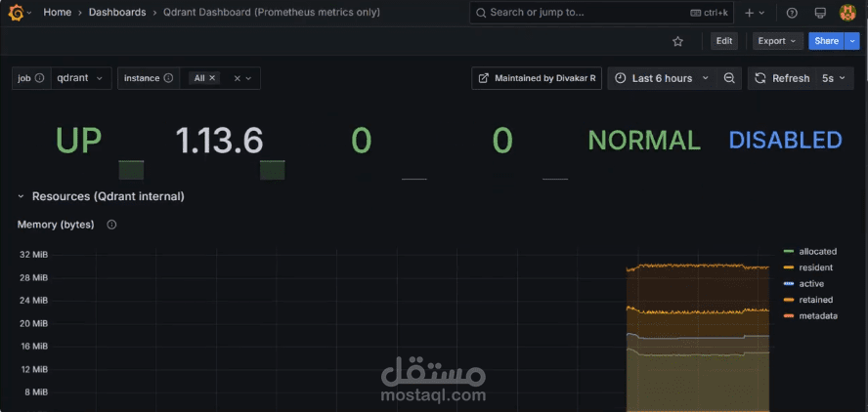Click the DISABLED status stat

point(786,141)
